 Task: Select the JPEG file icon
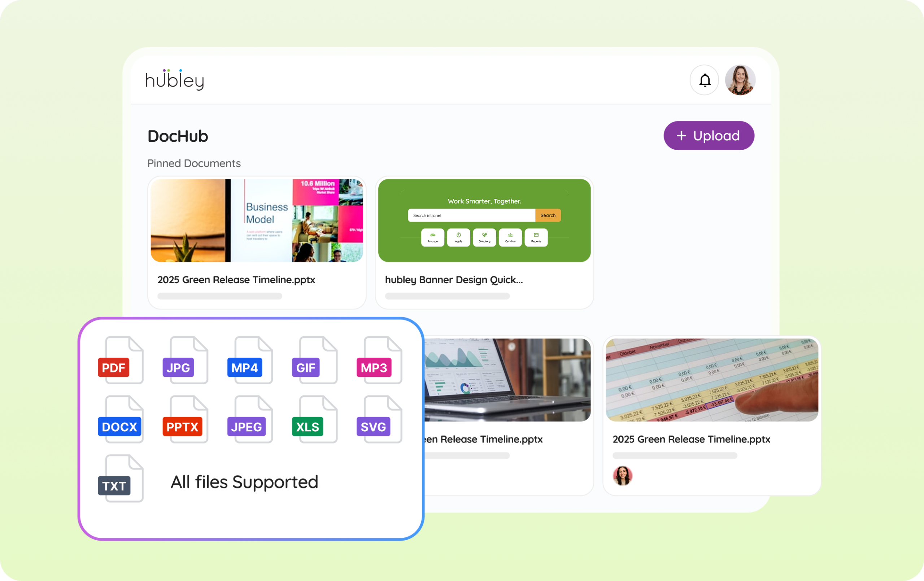249,420
